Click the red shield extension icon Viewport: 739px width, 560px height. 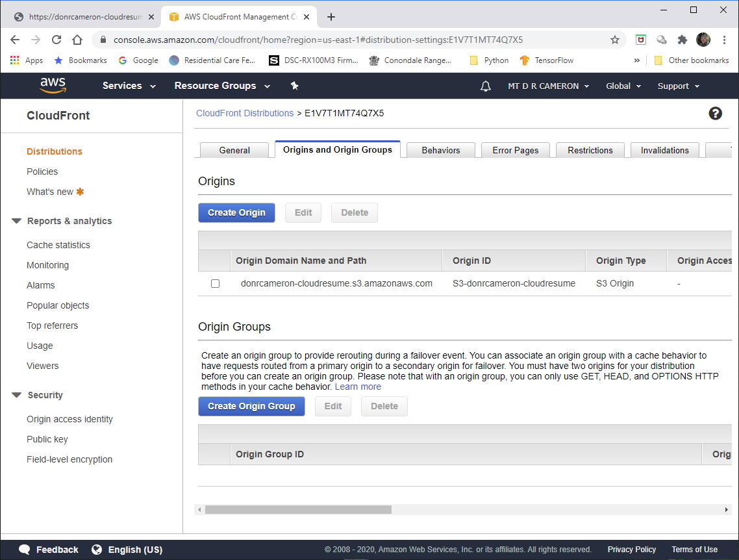(x=640, y=40)
